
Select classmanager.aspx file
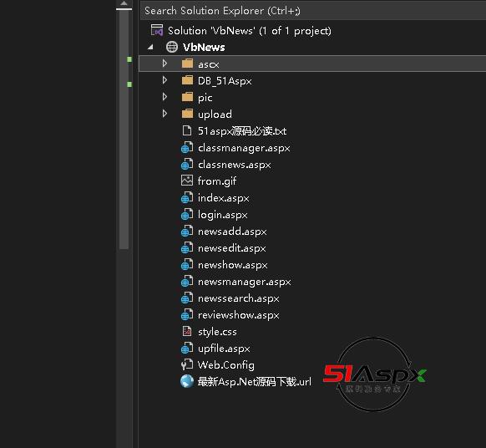pyautogui.click(x=244, y=147)
